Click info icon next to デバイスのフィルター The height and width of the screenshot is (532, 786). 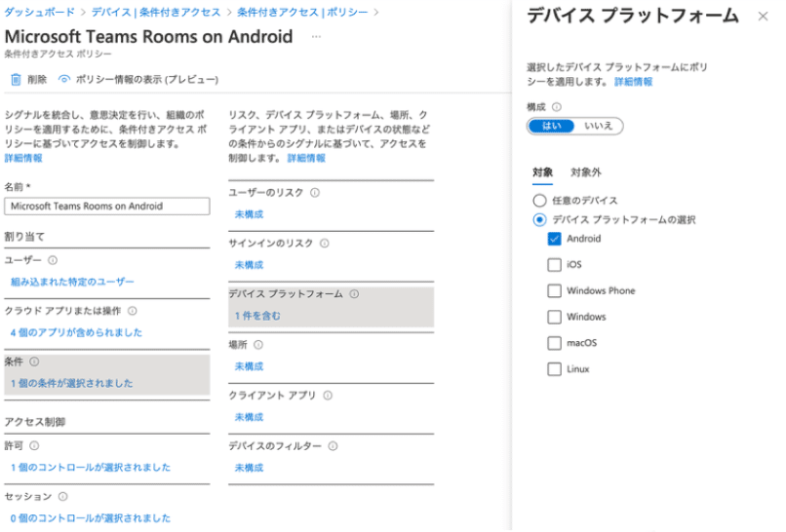[333, 446]
